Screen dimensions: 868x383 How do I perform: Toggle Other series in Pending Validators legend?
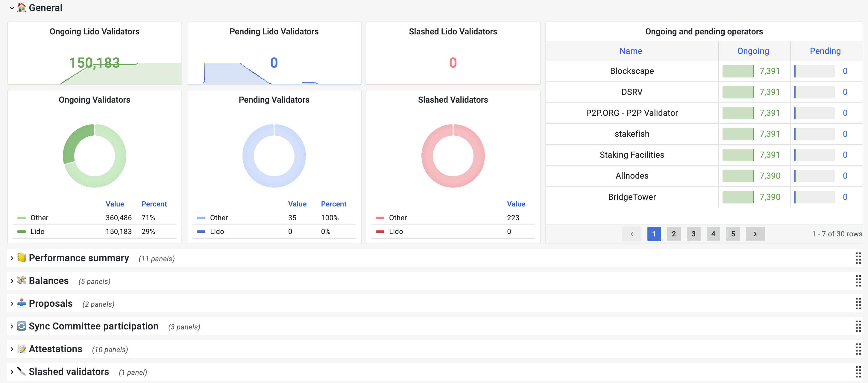219,218
